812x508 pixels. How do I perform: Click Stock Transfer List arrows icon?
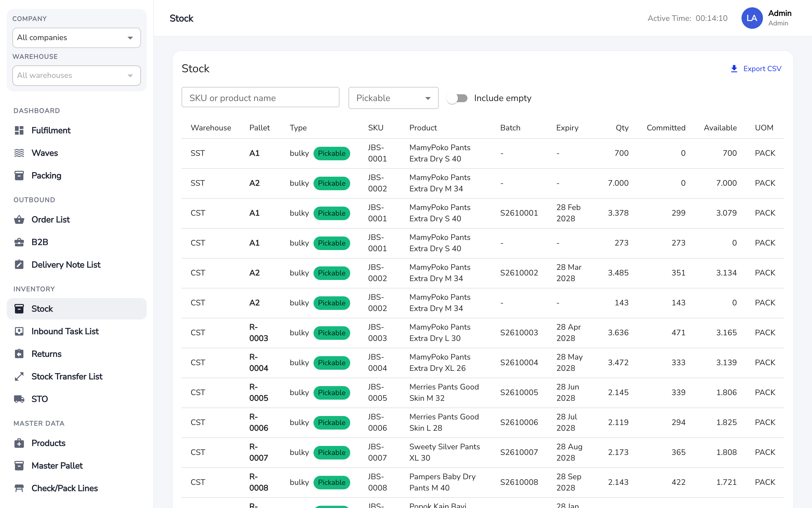pyautogui.click(x=19, y=376)
